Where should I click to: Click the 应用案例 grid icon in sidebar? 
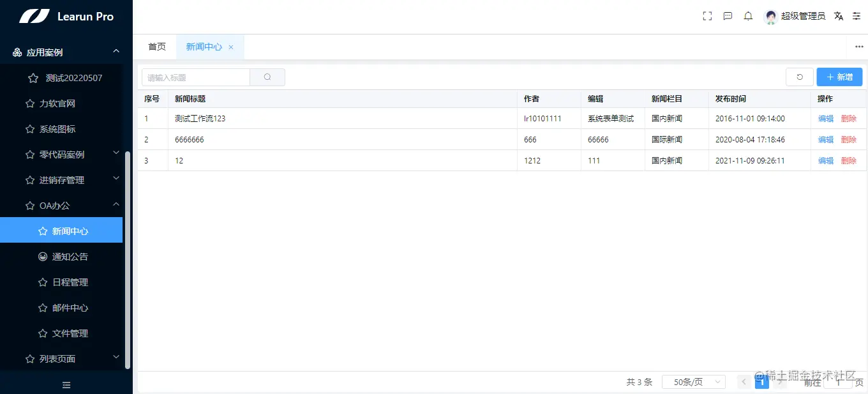[17, 52]
